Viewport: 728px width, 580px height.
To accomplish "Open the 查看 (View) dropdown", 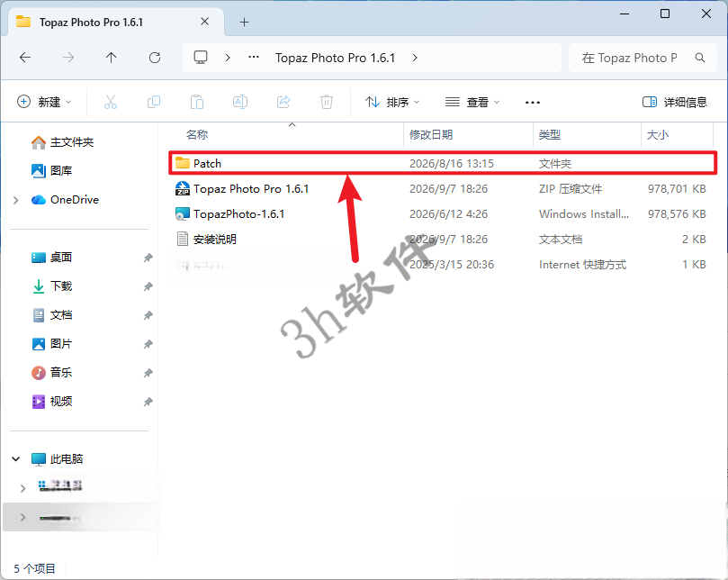I will 472,102.
